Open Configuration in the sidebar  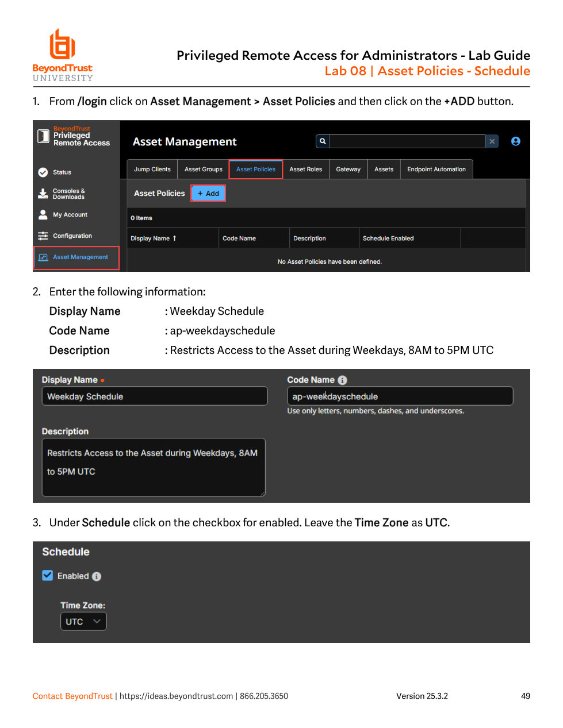tap(72, 236)
